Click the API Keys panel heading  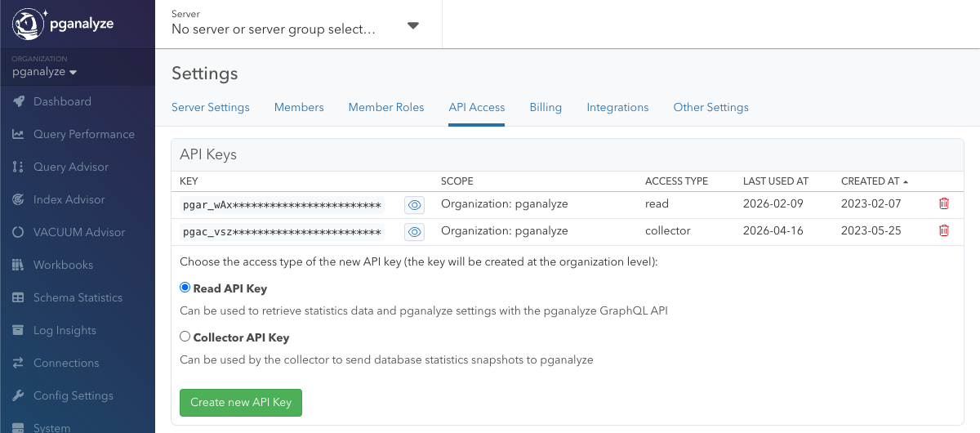pyautogui.click(x=207, y=154)
